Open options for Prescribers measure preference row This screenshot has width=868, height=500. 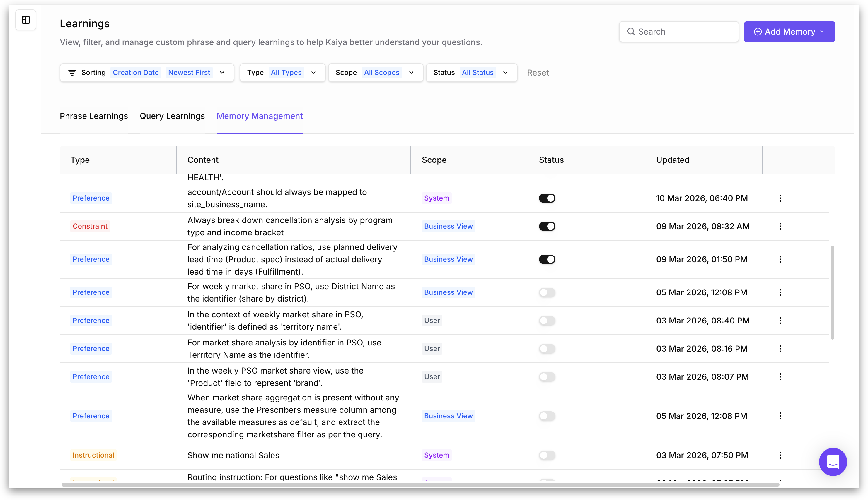[x=780, y=416]
